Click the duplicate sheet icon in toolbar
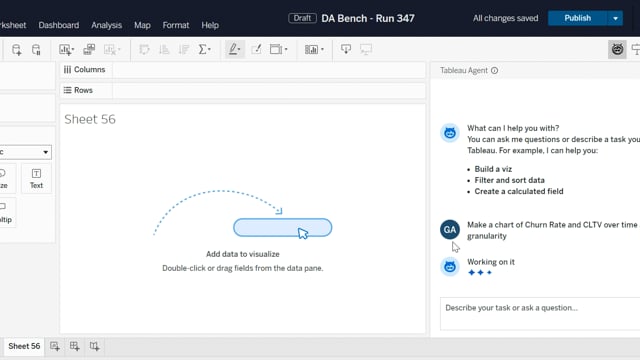 tap(89, 50)
